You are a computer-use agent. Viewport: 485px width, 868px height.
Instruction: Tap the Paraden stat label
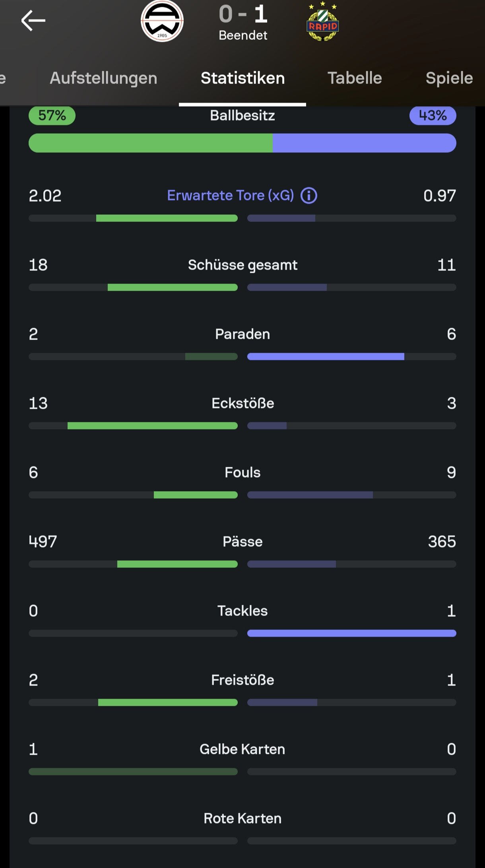242,334
